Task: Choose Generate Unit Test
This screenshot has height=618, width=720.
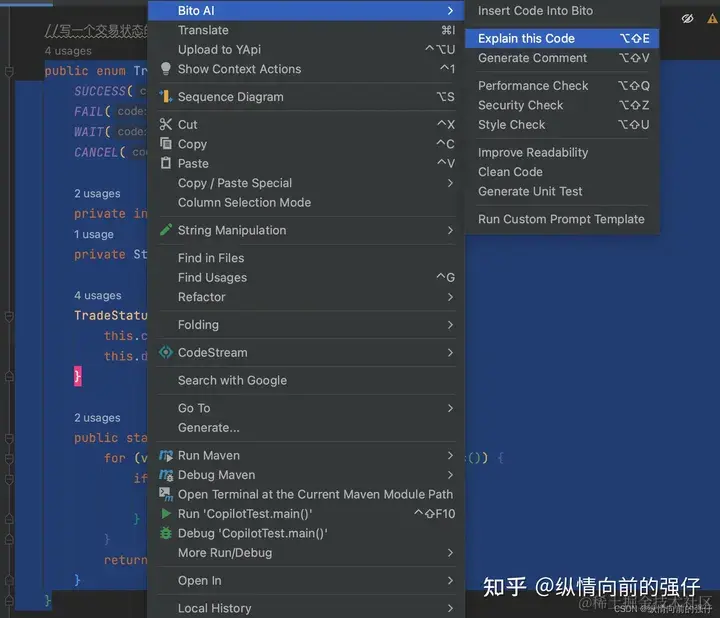Action: (x=562, y=191)
